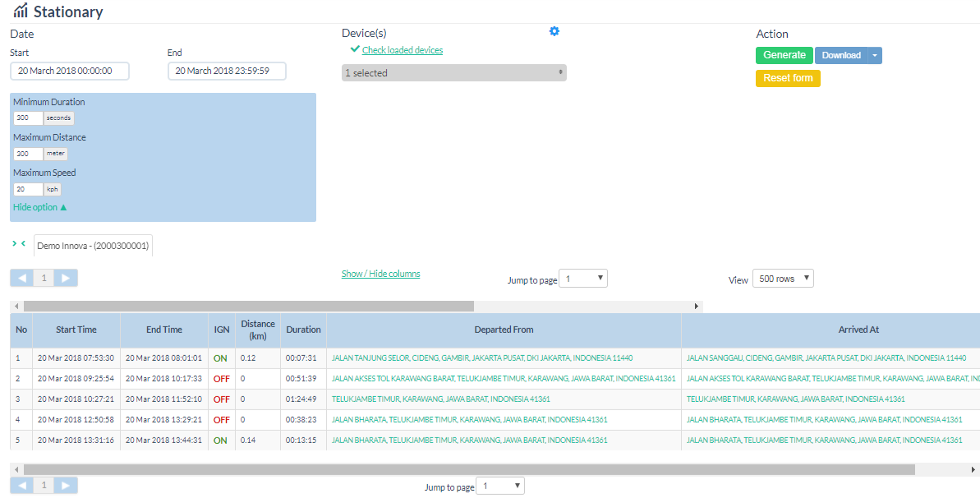This screenshot has height=503, width=980.
Task: Select the Demo Innova device tab
Action: pyautogui.click(x=93, y=246)
